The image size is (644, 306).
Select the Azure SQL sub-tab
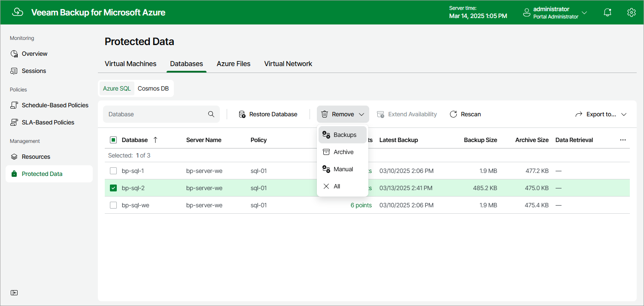click(117, 88)
